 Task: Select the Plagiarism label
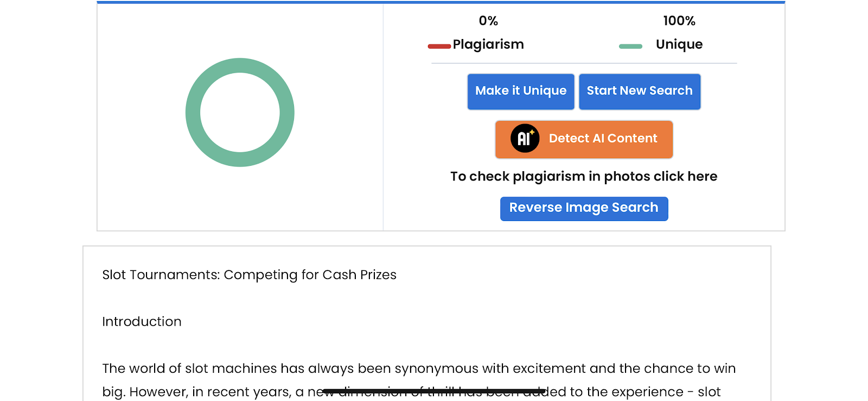point(488,44)
